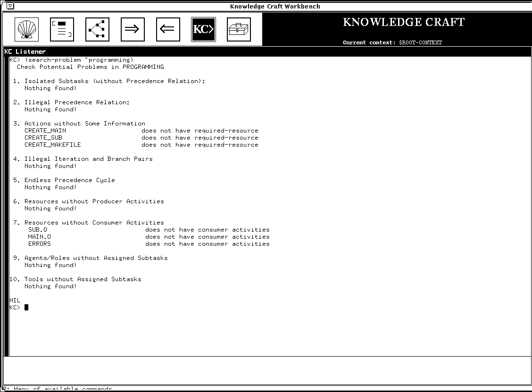Click the MAIN.O resource entry
Viewport: 532px width, 392px height.
tap(40, 237)
